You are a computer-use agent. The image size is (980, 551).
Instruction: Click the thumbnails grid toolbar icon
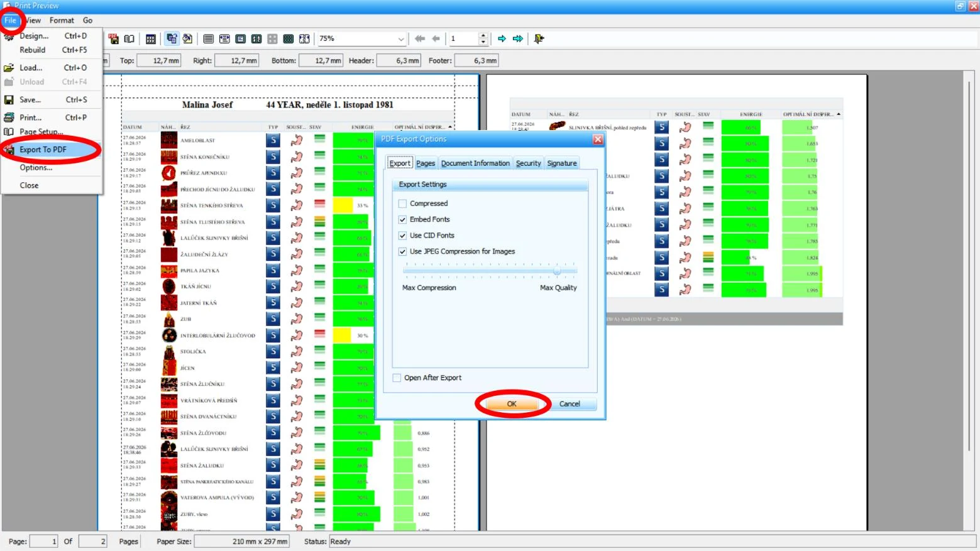click(151, 38)
